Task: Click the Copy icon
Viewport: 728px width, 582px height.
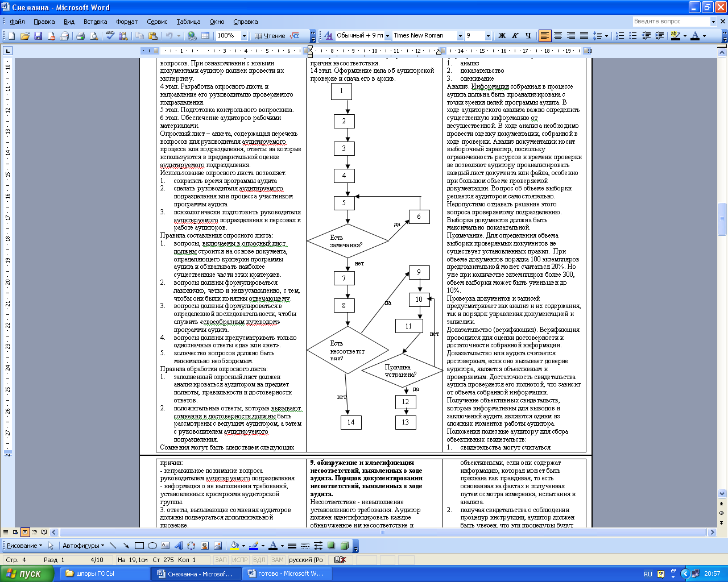Action: [x=139, y=36]
